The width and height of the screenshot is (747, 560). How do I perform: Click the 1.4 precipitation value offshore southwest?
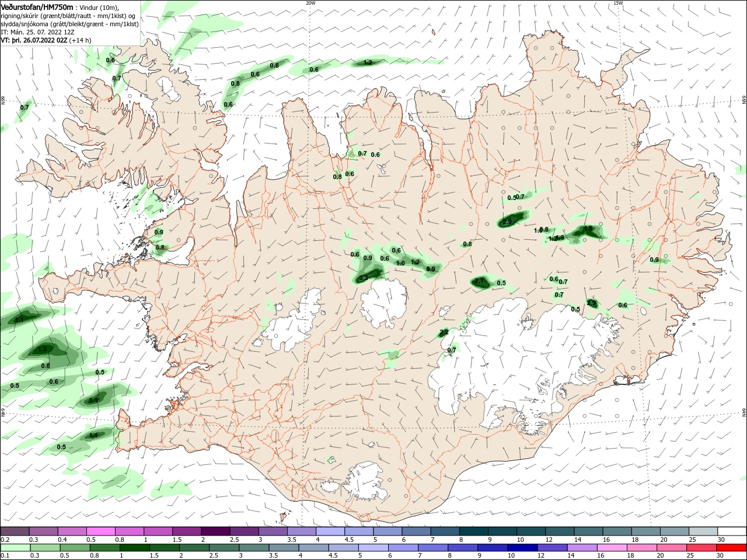(93, 435)
